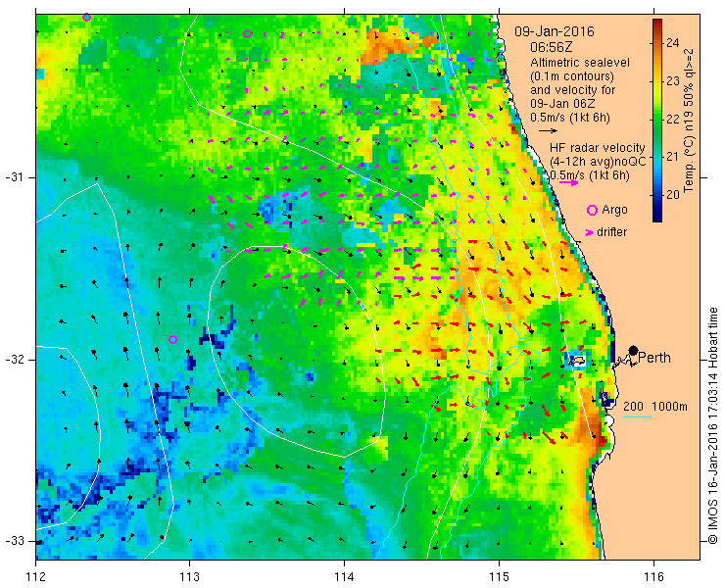Click the 'HF radar velocity' label

tap(598, 148)
